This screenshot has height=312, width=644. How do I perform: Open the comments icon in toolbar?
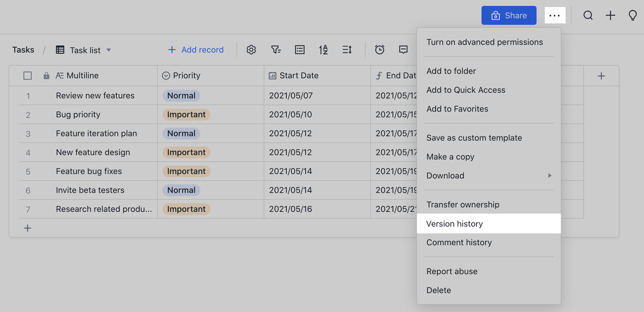pos(403,50)
